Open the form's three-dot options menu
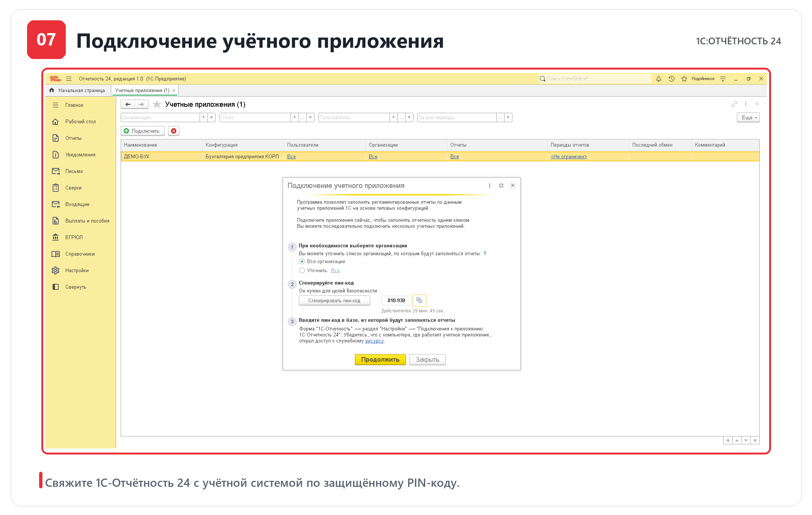 [746, 104]
